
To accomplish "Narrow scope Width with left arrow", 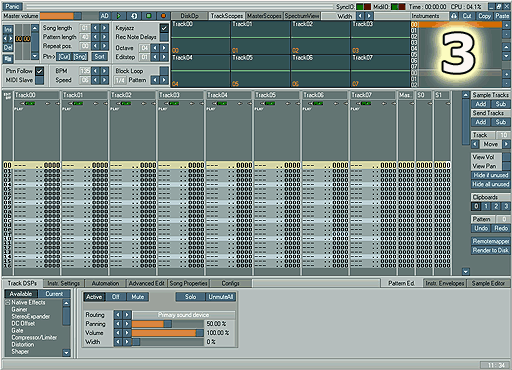I will [360, 16].
